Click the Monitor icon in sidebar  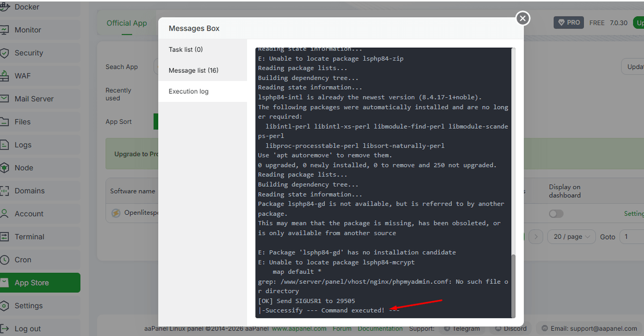tap(4, 30)
